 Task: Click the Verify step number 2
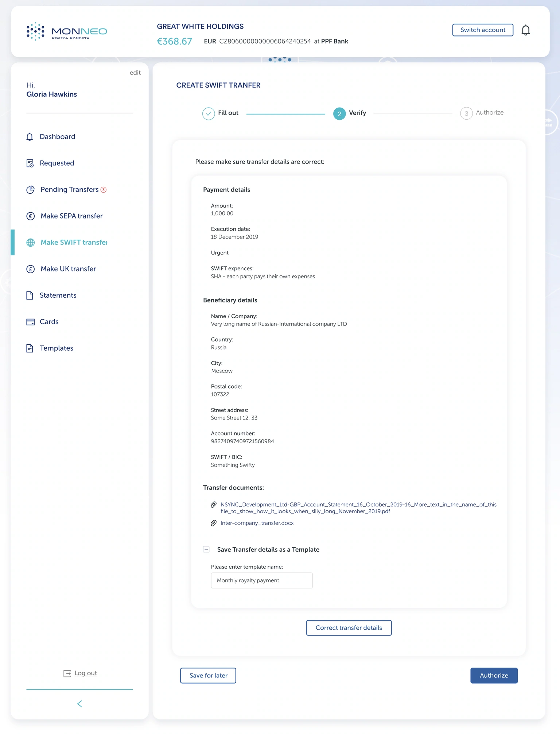pos(339,114)
